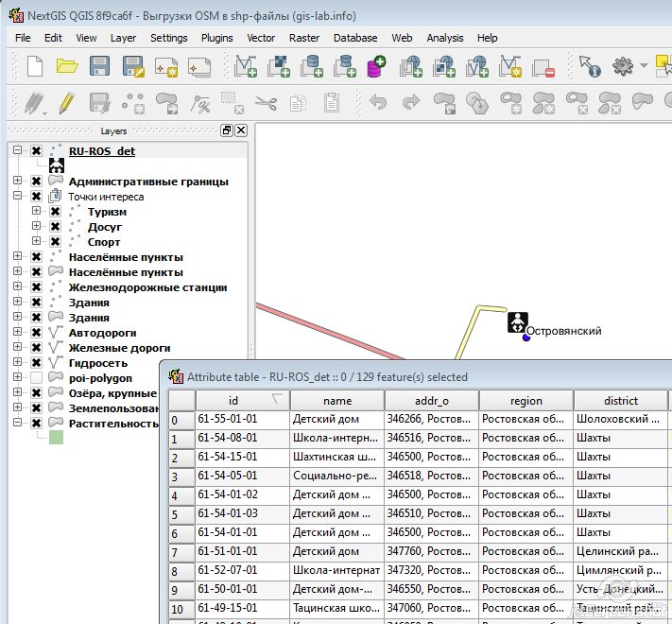
Task: Click the Save project as icon
Action: click(133, 66)
